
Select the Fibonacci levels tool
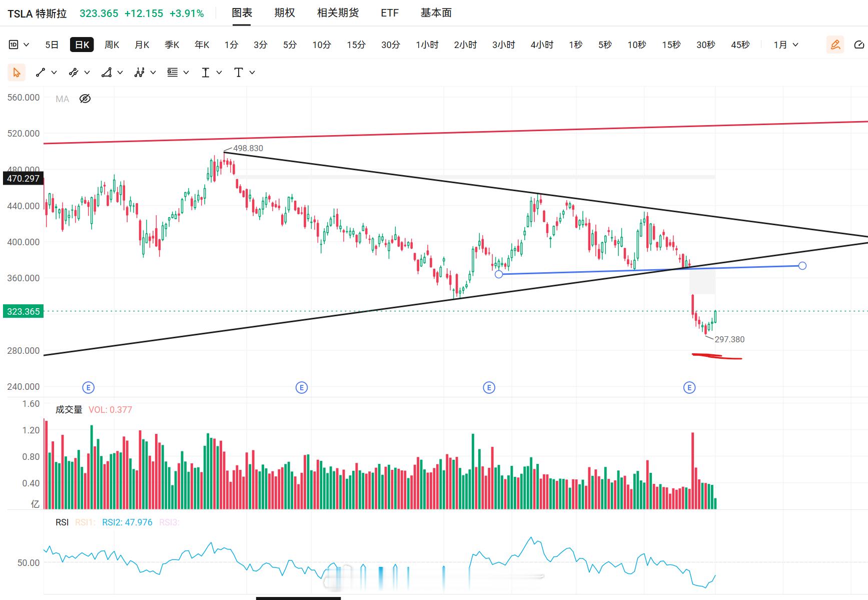click(x=173, y=73)
